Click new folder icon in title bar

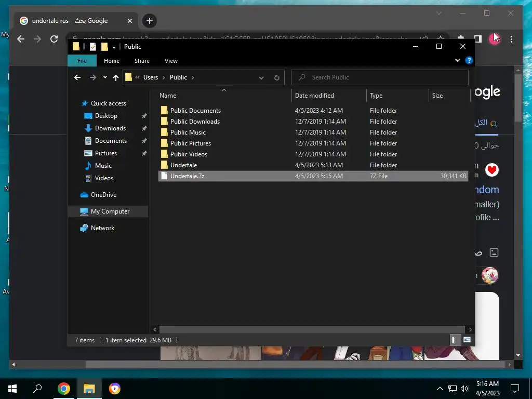pyautogui.click(x=104, y=46)
